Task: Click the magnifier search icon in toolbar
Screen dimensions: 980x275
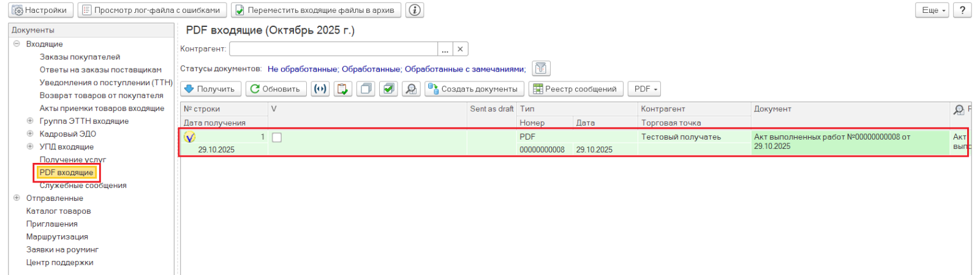Action: [411, 89]
